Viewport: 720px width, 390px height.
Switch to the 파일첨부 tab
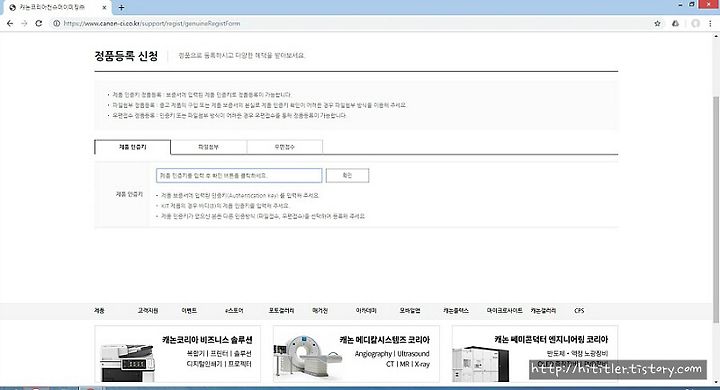tap(208, 147)
